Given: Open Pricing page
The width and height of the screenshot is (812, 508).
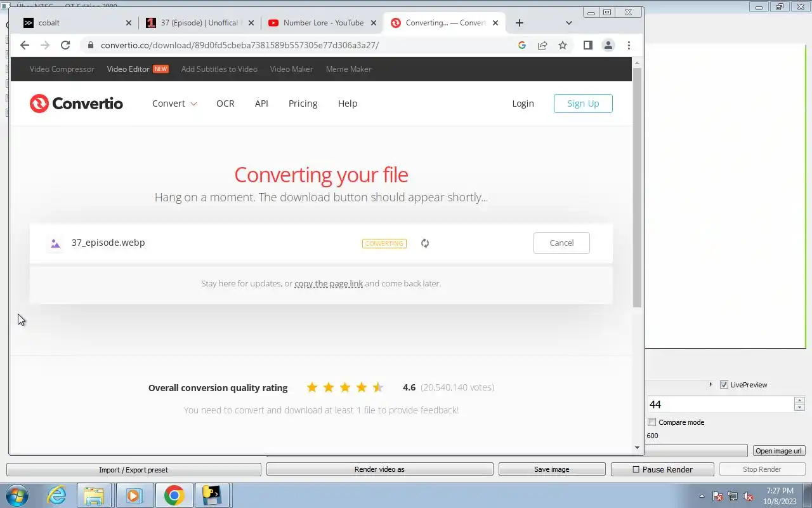Looking at the screenshot, I should (303, 104).
